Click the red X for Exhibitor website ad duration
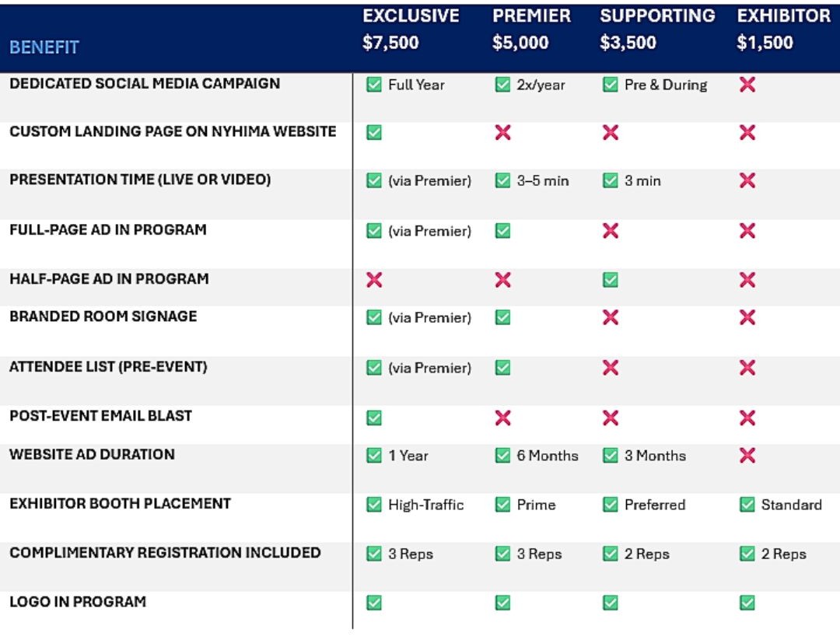Screen dimensions: 840x640 point(747,456)
